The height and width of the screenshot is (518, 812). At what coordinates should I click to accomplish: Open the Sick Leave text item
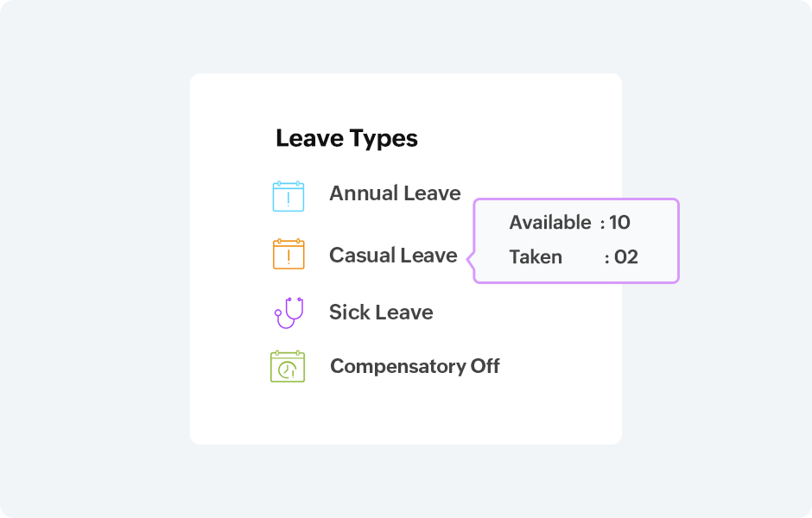coord(381,312)
